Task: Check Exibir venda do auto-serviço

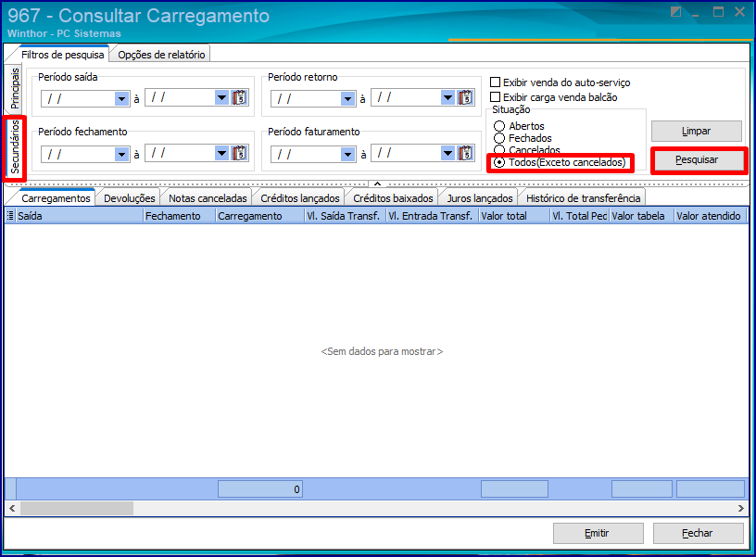Action: 495,82
